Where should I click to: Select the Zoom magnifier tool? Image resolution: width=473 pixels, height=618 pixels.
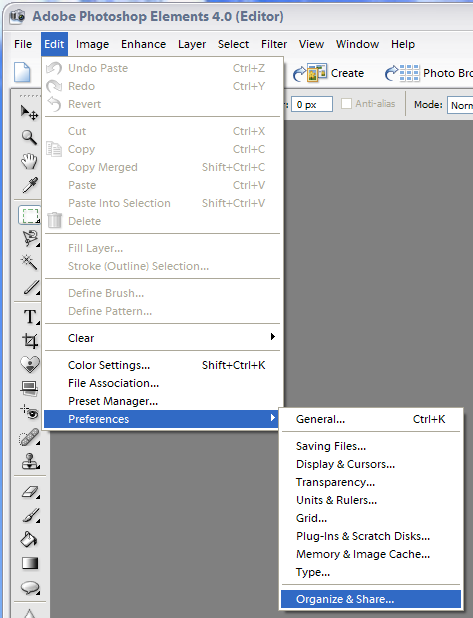[29, 138]
